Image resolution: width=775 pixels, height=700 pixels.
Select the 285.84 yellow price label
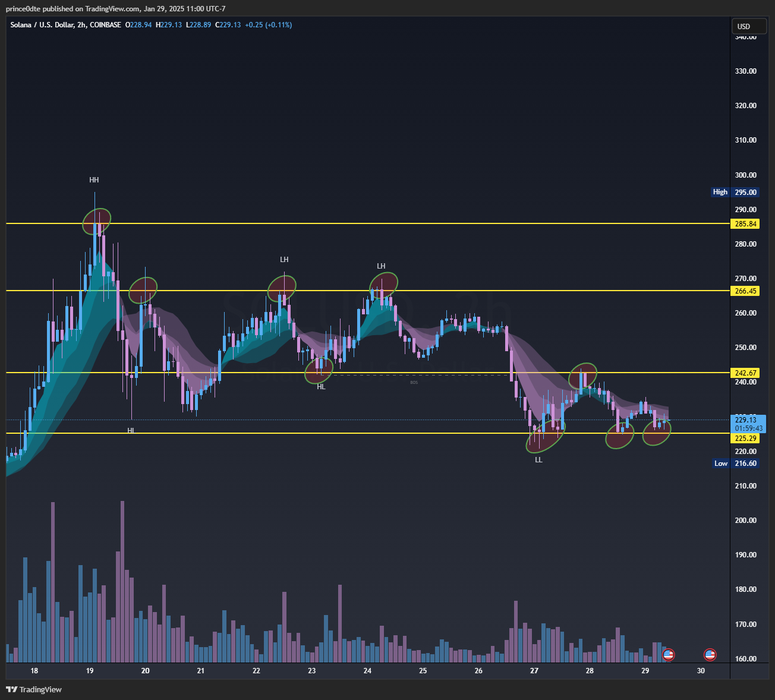coord(746,224)
